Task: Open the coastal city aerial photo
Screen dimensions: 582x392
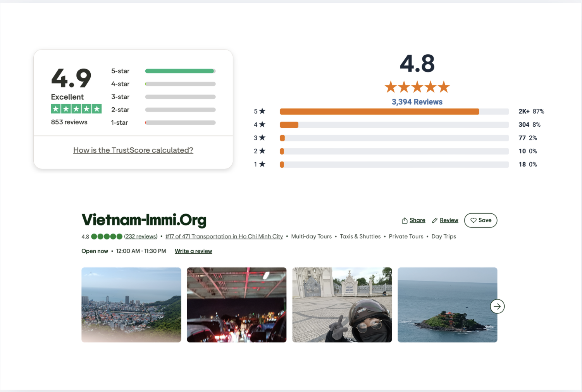Action: pyautogui.click(x=131, y=305)
